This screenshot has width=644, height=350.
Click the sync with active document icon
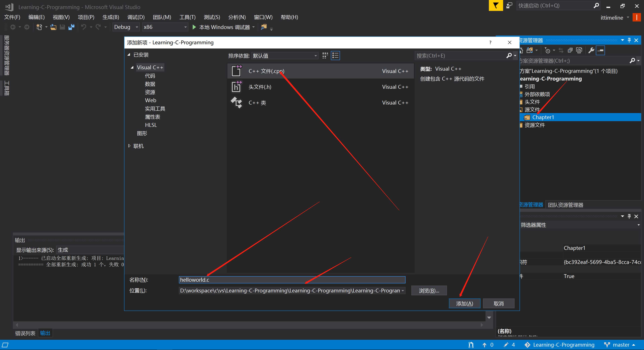(561, 50)
